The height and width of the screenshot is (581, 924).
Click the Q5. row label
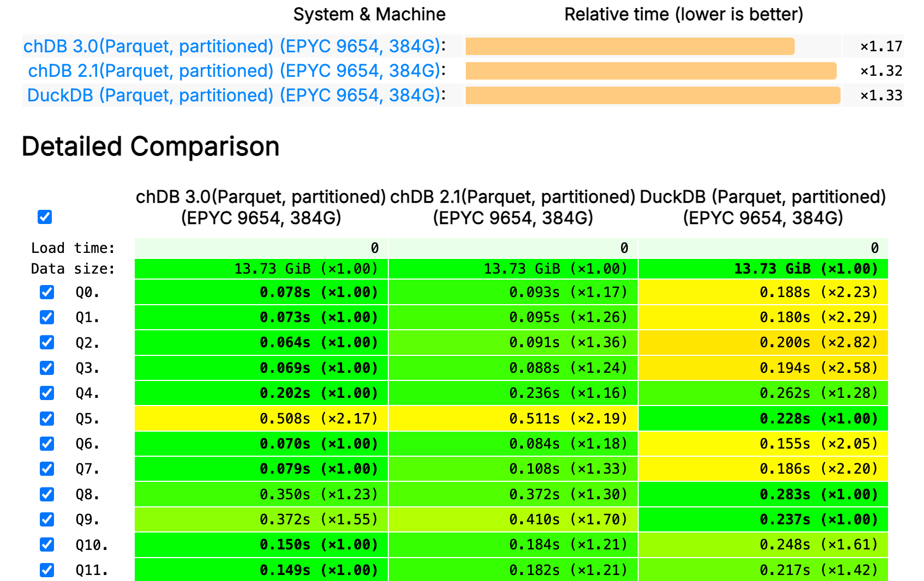[x=87, y=419]
